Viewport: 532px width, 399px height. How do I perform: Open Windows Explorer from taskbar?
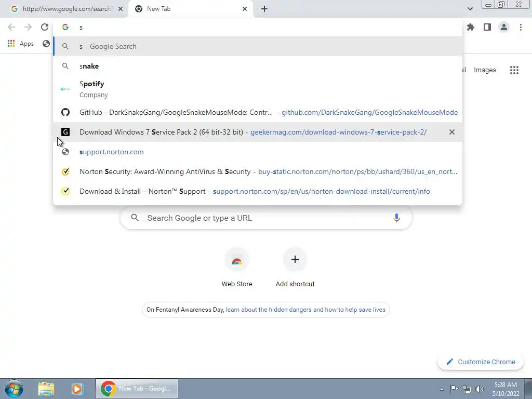(46, 389)
